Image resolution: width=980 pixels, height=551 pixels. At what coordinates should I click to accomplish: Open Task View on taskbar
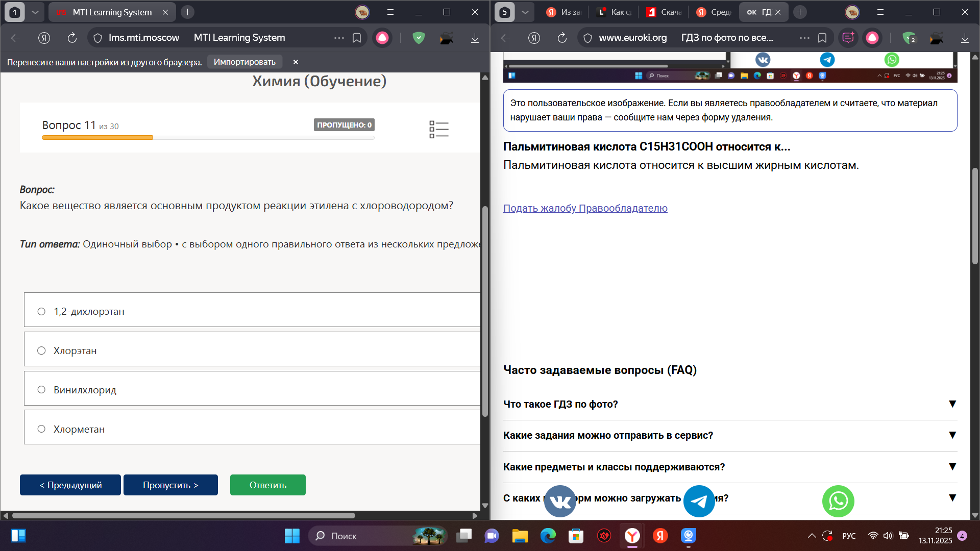(x=464, y=536)
